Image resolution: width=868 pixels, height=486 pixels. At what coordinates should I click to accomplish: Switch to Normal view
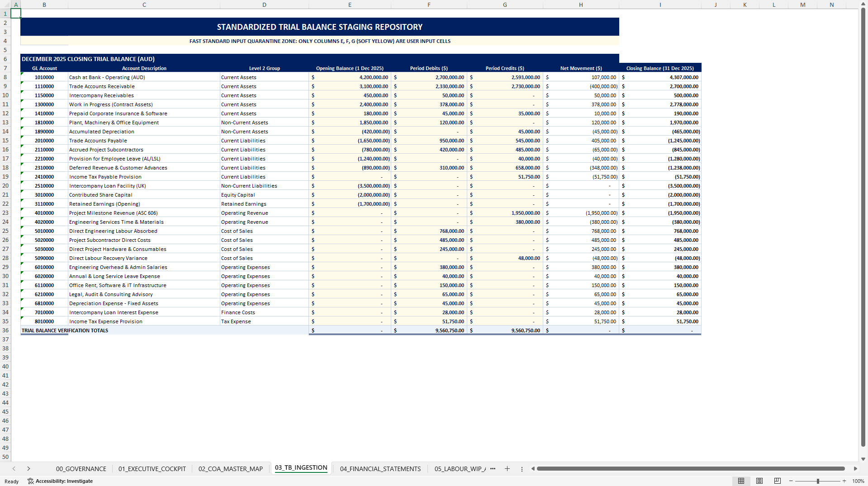(741, 481)
